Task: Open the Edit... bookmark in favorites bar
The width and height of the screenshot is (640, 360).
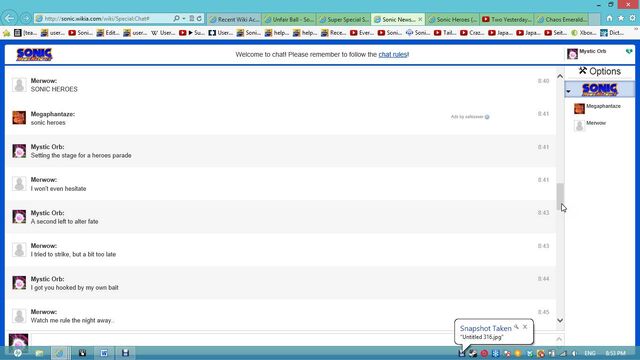Action: tap(108, 33)
